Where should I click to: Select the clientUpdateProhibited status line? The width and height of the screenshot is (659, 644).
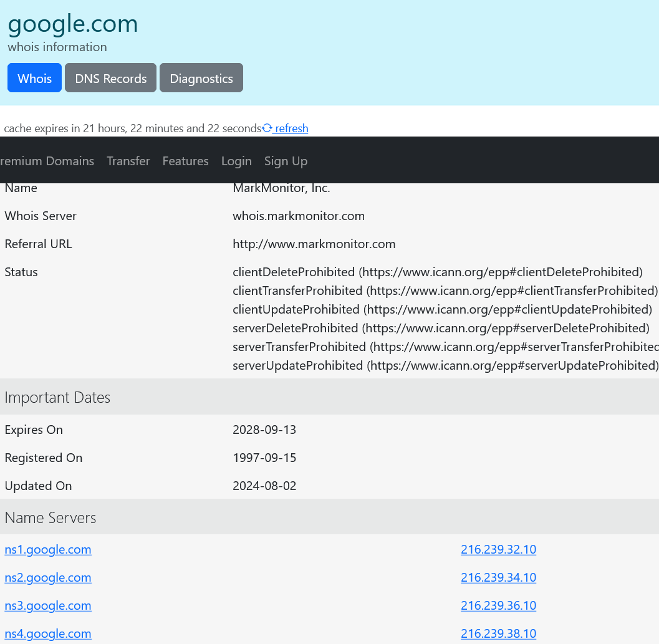tap(443, 309)
